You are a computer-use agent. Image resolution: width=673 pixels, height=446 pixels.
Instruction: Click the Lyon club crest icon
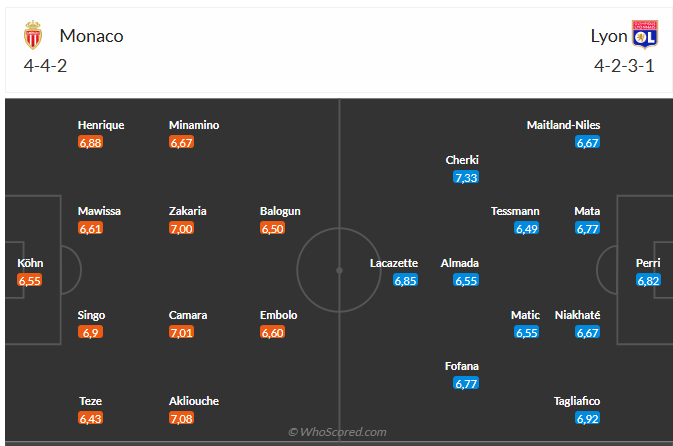point(645,35)
